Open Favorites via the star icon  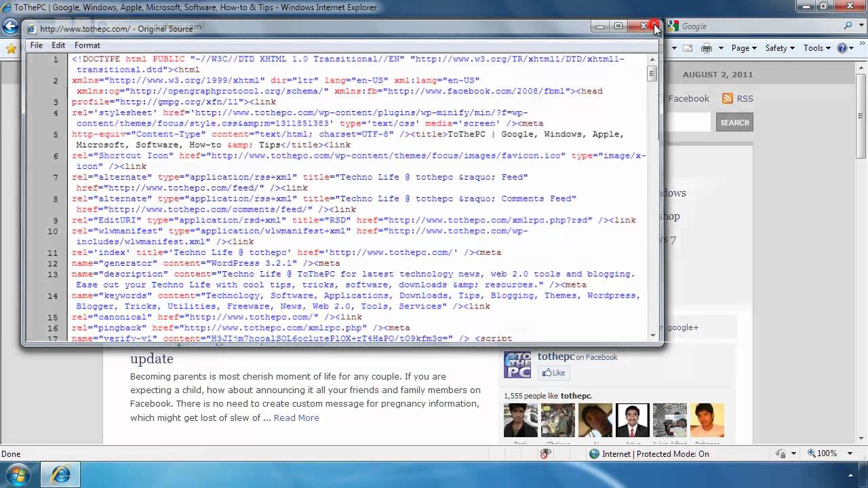(11, 49)
